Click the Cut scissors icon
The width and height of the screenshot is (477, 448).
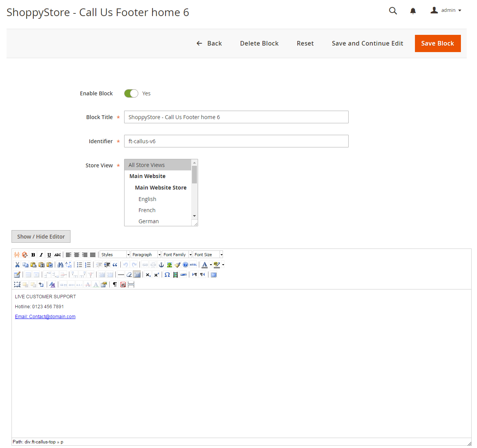(x=17, y=265)
